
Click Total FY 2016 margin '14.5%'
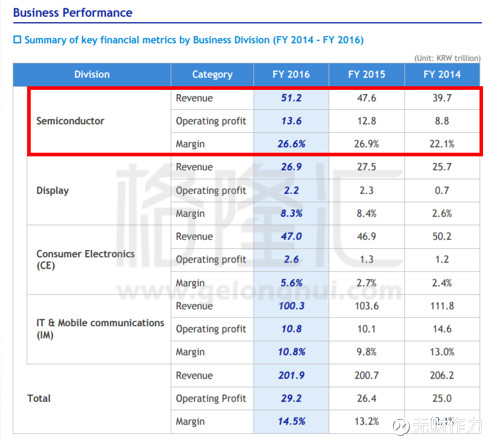pyautogui.click(x=292, y=421)
